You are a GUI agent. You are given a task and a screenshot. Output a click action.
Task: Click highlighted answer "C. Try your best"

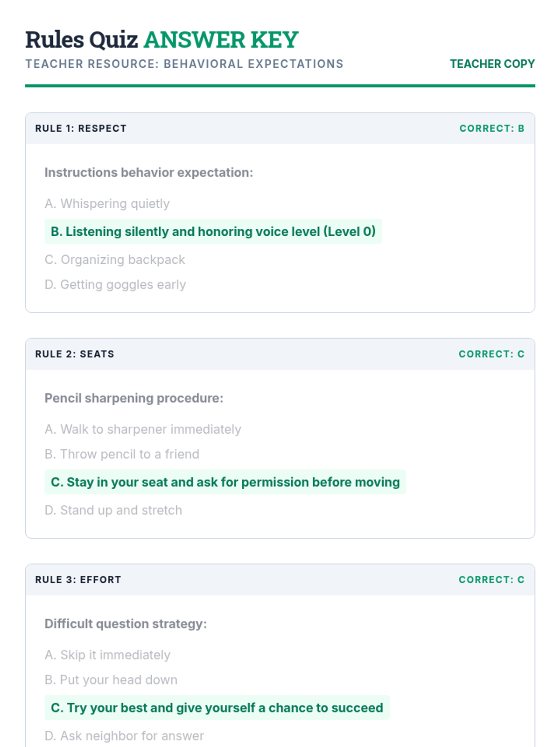point(217,708)
